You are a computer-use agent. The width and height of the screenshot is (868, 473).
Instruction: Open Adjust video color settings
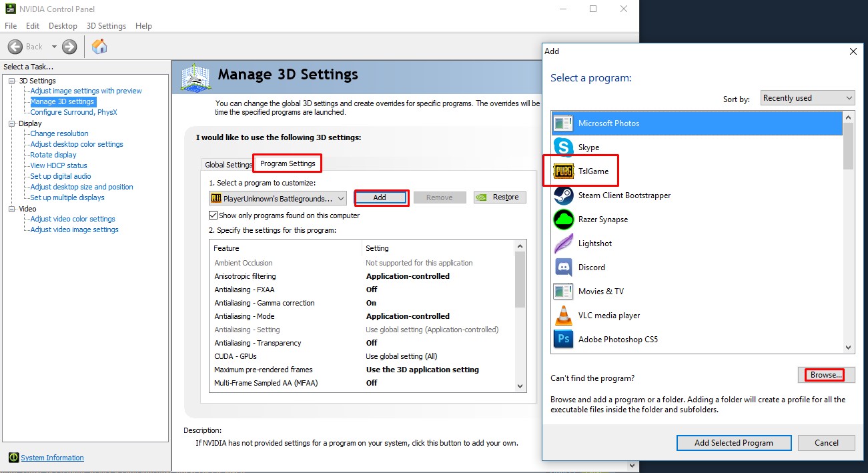[x=73, y=219]
